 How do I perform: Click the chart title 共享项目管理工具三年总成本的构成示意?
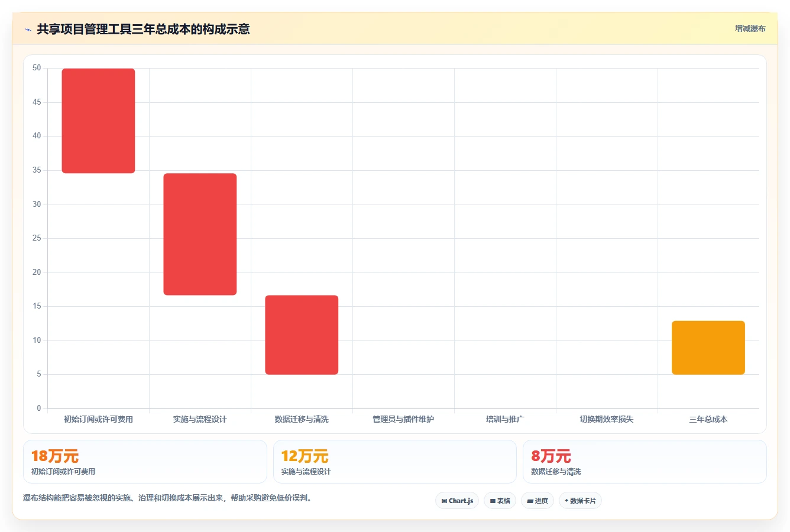tap(143, 29)
